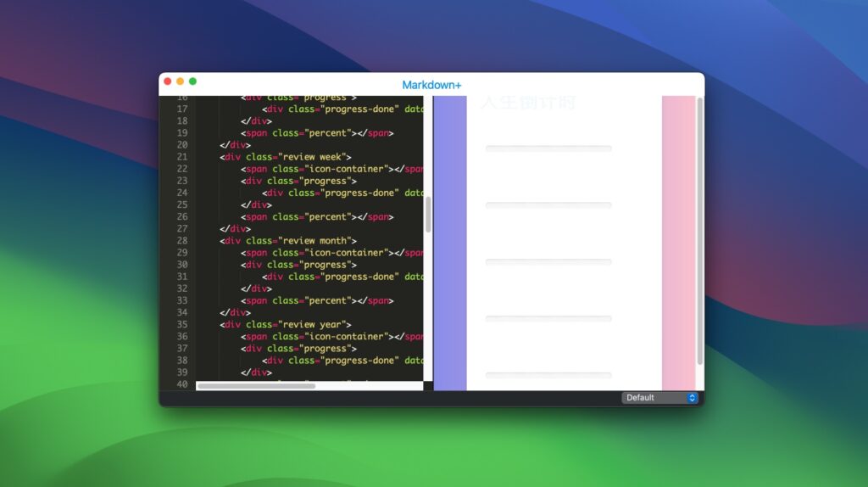Click line number 28 in the gutter

pos(182,240)
